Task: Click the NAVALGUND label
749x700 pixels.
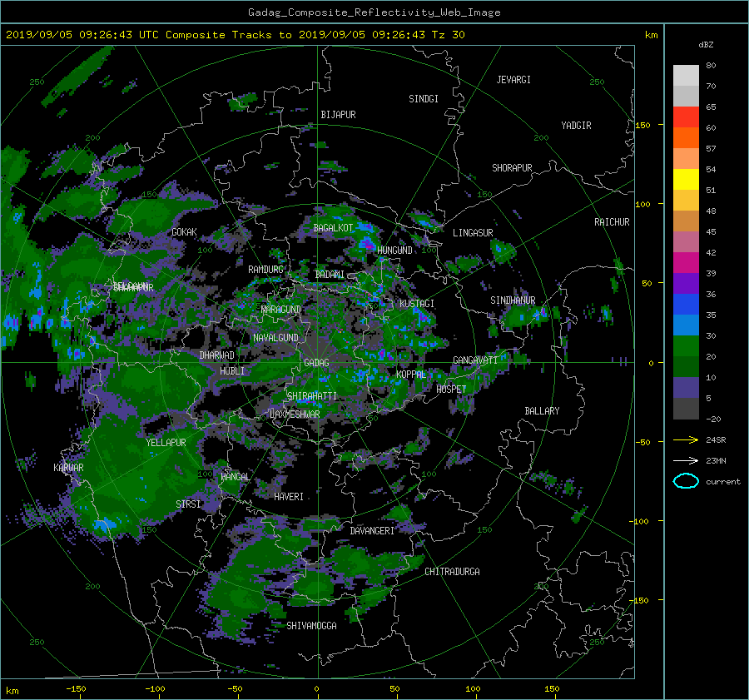Action: click(275, 338)
